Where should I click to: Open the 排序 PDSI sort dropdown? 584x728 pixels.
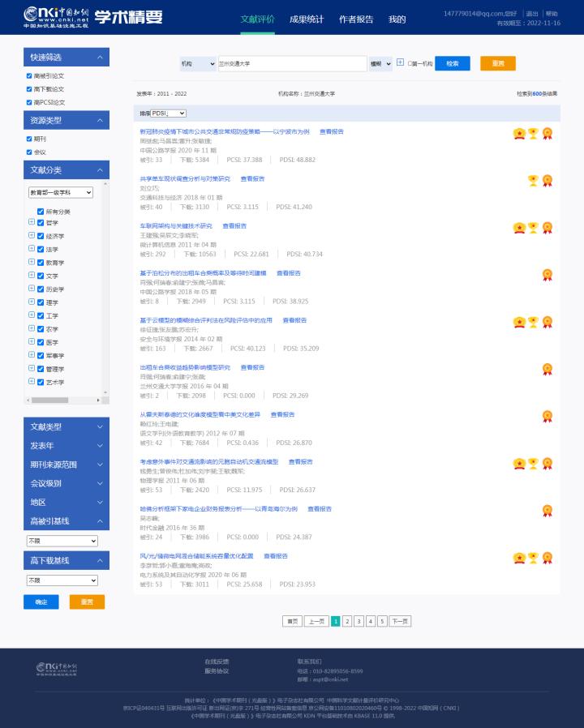[x=168, y=113]
